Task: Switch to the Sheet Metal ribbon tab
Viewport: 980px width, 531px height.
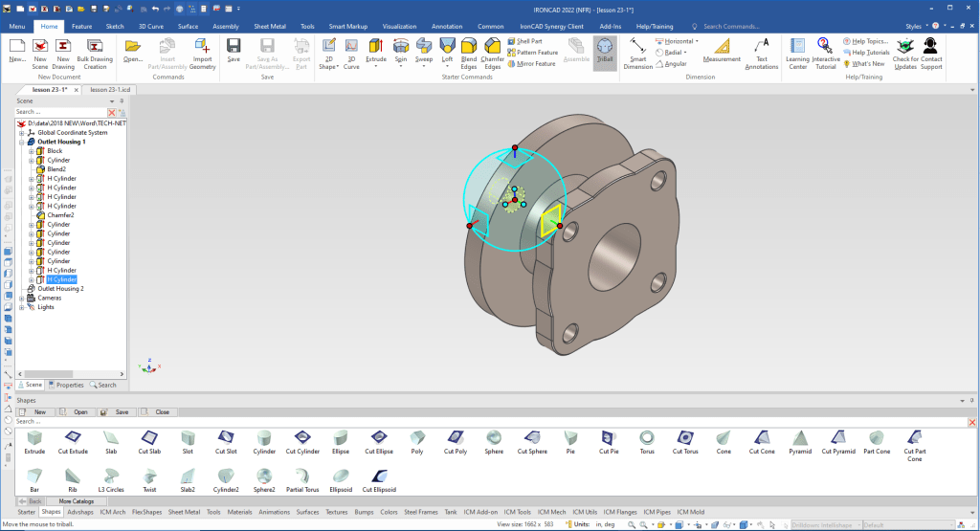Action: [x=270, y=27]
